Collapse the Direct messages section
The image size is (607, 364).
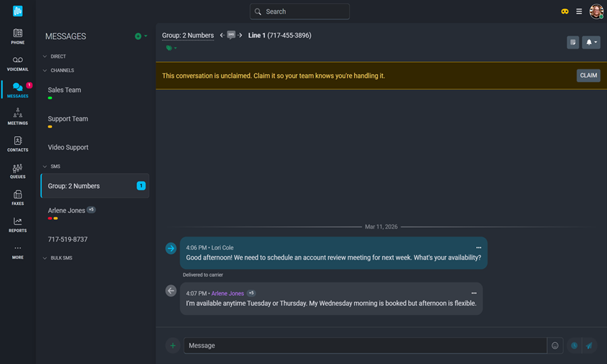[x=45, y=57]
